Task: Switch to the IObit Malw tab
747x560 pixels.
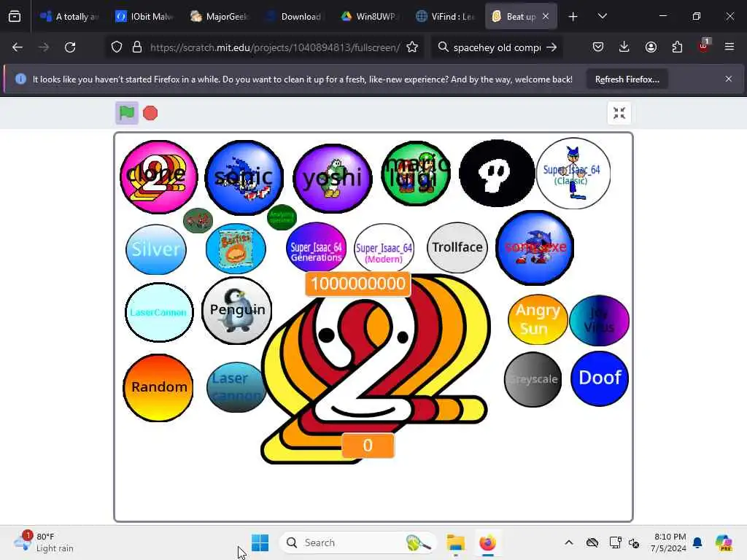Action: point(144,17)
